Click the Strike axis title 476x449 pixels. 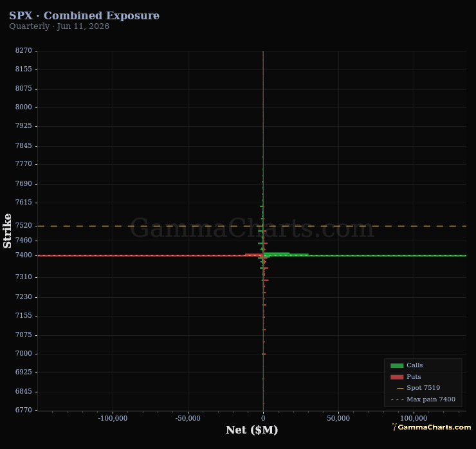click(7, 231)
